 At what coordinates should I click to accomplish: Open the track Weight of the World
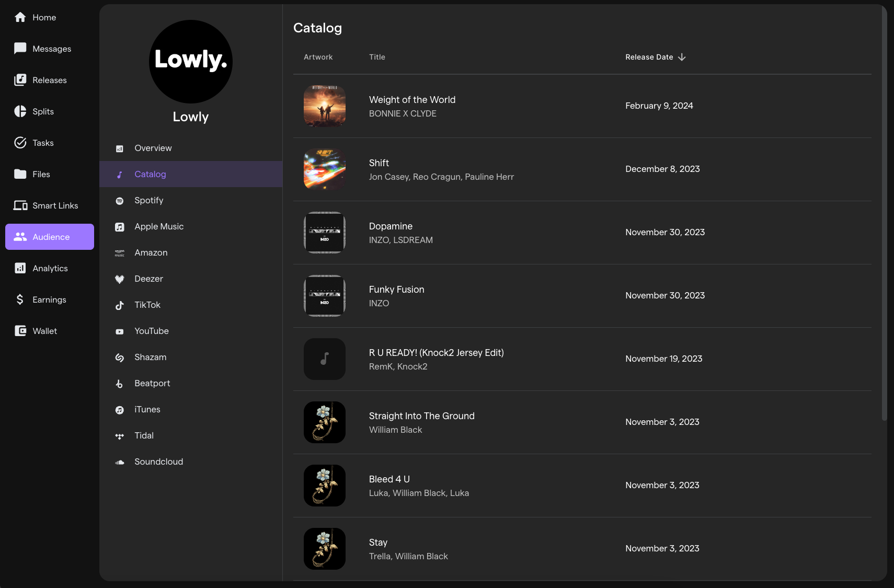pos(412,100)
